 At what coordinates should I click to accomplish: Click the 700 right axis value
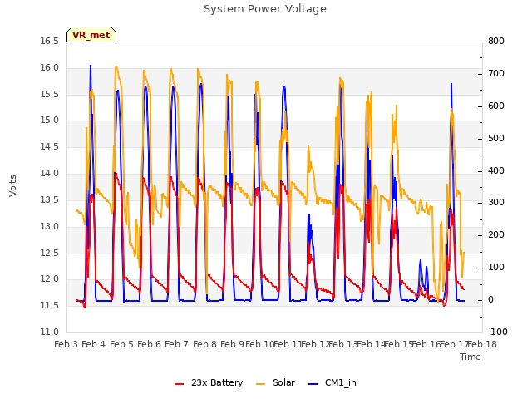coord(496,74)
